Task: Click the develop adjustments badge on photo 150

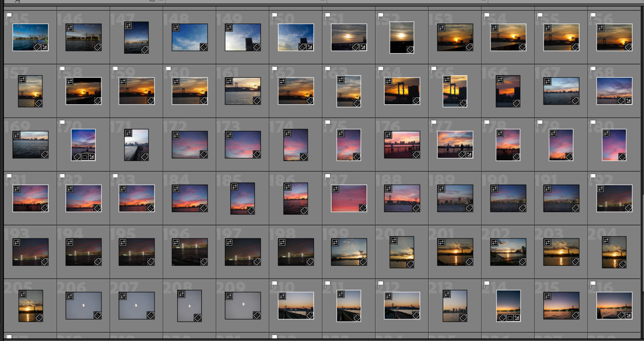Action: pyautogui.click(x=310, y=47)
